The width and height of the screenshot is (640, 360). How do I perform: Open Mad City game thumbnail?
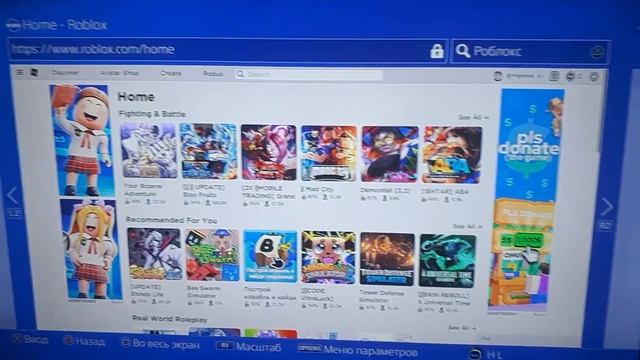[329, 153]
